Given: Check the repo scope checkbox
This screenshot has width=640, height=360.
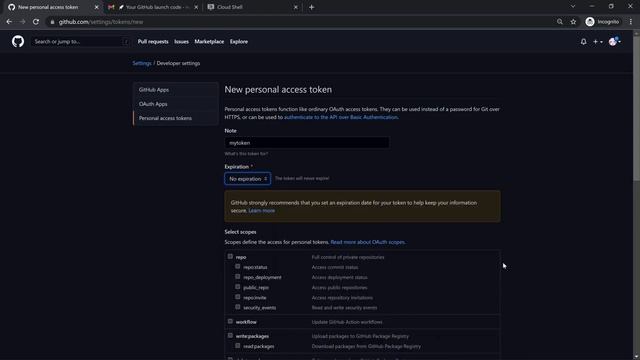Looking at the screenshot, I should point(230,256).
